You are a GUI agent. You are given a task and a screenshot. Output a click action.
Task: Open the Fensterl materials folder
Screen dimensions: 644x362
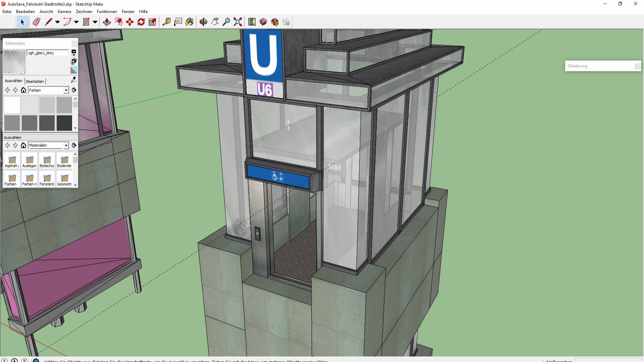point(47,179)
